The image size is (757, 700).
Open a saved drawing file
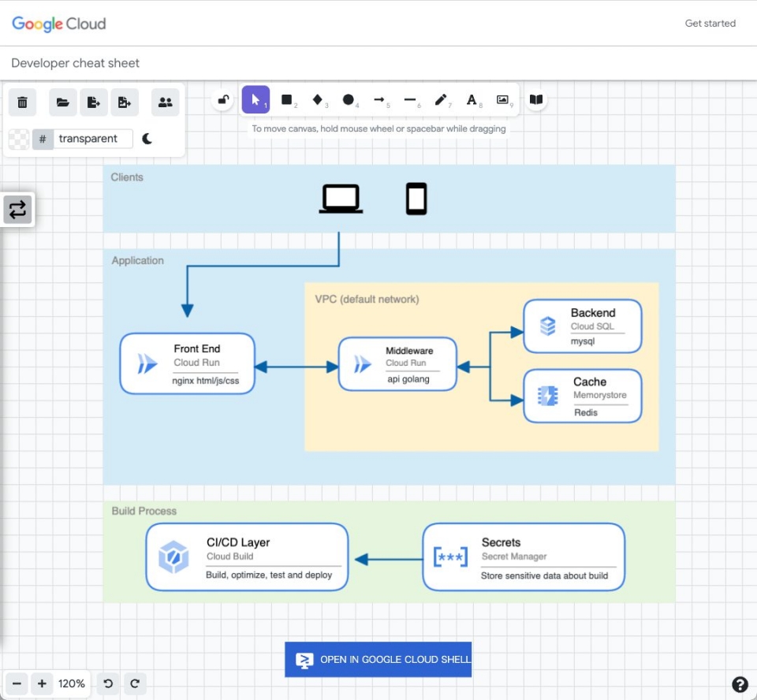click(62, 102)
